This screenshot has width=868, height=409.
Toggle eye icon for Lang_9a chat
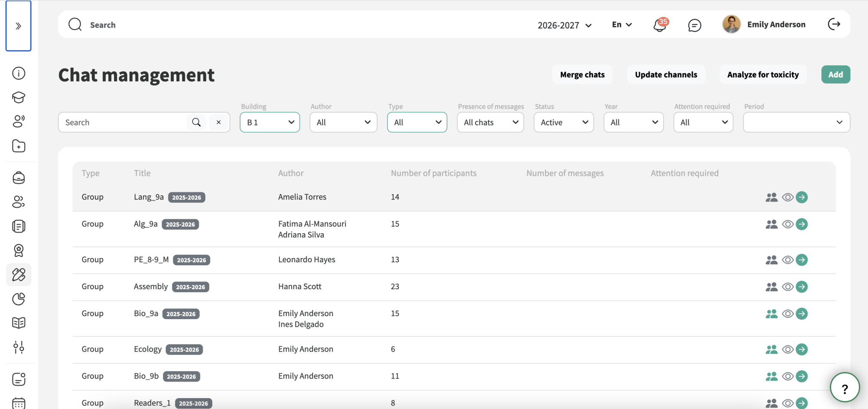pos(788,197)
